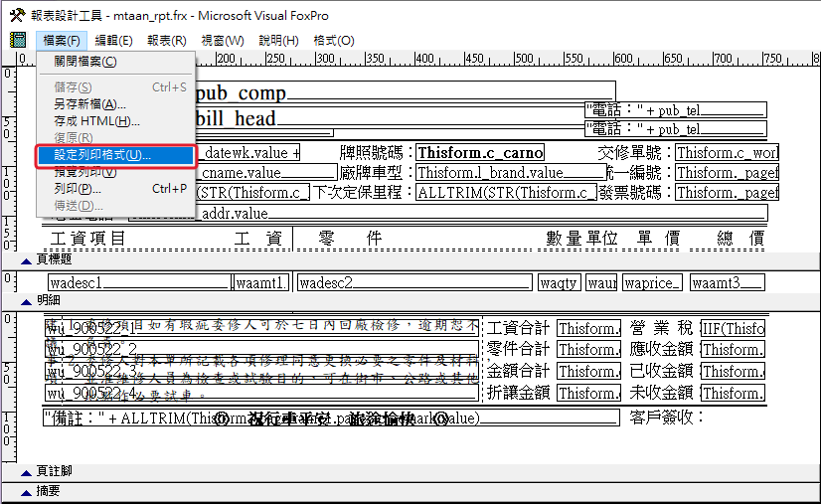The height and width of the screenshot is (504, 821).
Task: Select the IIF(Thisfo field beside 營業稅
Action: [x=734, y=328]
